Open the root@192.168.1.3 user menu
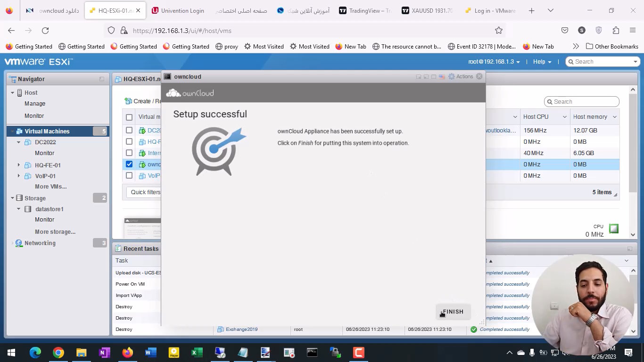The width and height of the screenshot is (644, 362). [x=494, y=62]
